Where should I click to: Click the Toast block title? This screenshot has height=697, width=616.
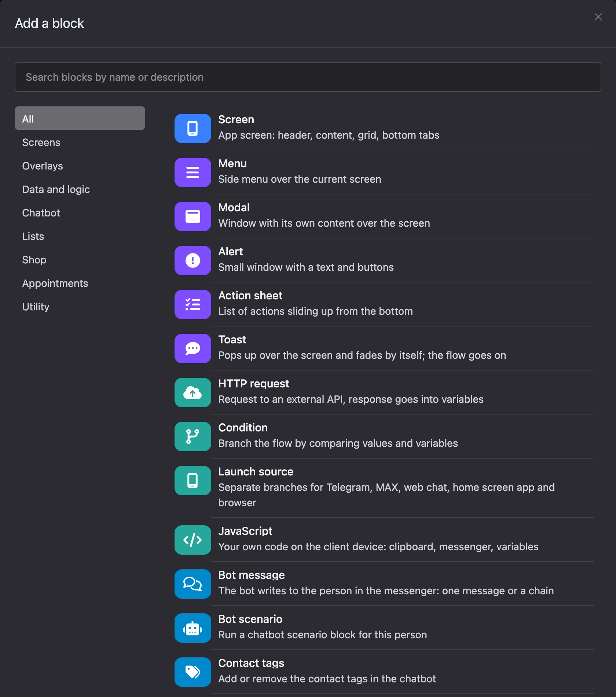coord(232,340)
